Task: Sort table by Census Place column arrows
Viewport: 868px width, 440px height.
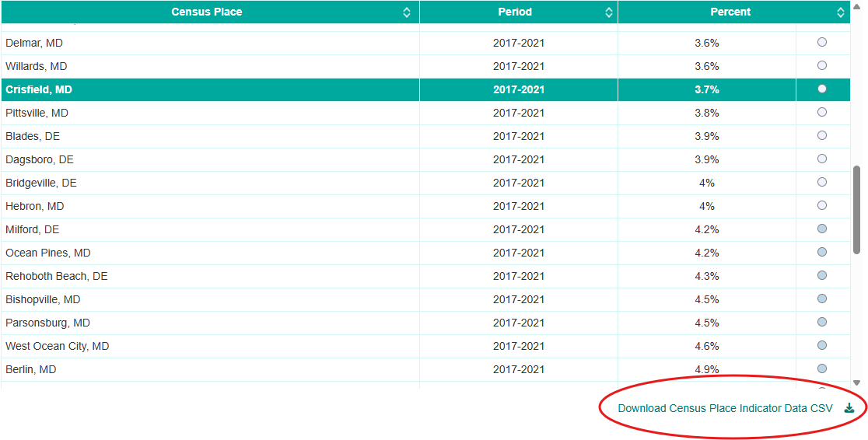Action: point(407,12)
